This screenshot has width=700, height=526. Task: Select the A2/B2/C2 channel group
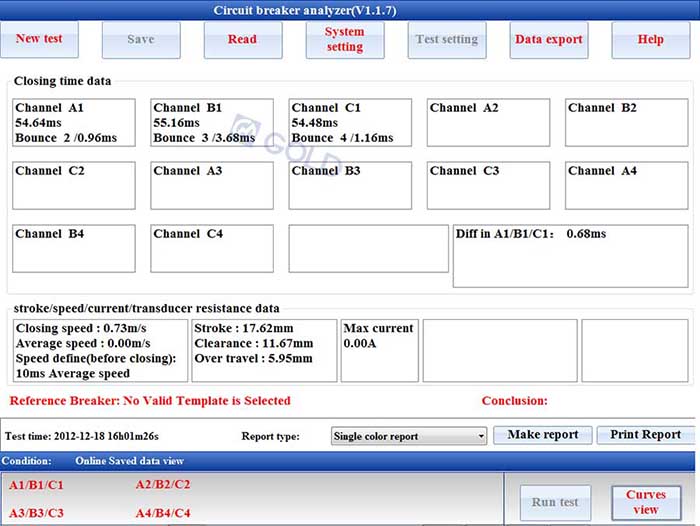(162, 485)
